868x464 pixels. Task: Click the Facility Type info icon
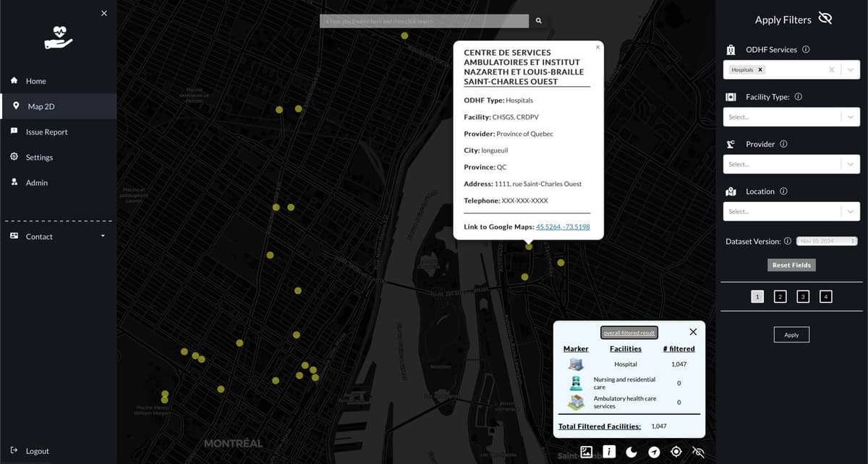798,97
